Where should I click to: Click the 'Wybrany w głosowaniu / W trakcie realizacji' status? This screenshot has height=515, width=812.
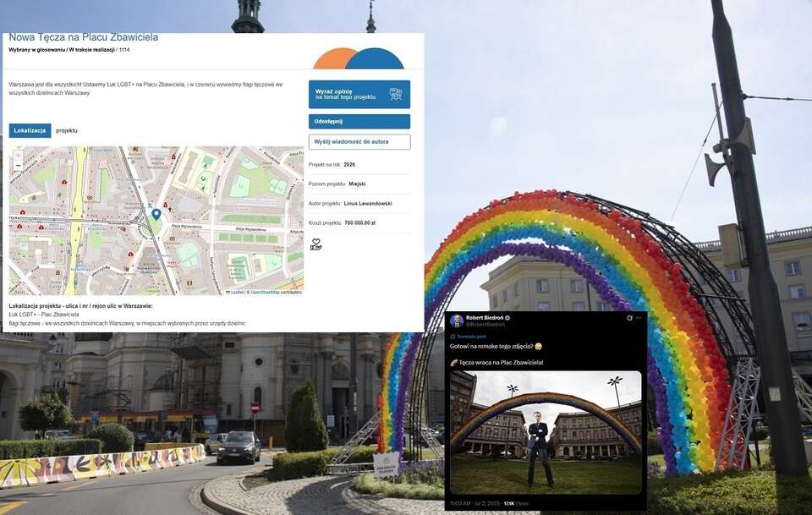[62, 50]
